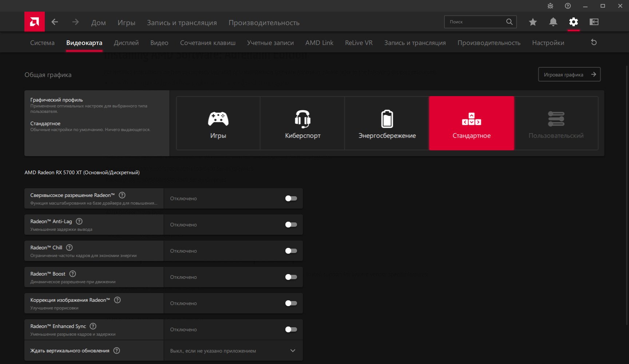Click the vertical scrollbar
Screen dimensions: 629x364
[x=626, y=195]
